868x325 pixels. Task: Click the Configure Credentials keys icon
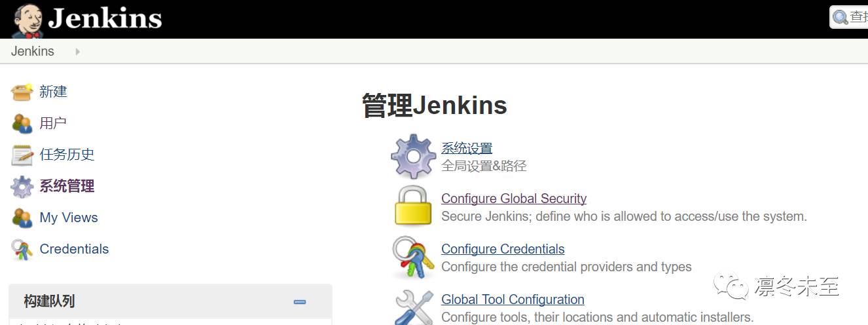(413, 258)
